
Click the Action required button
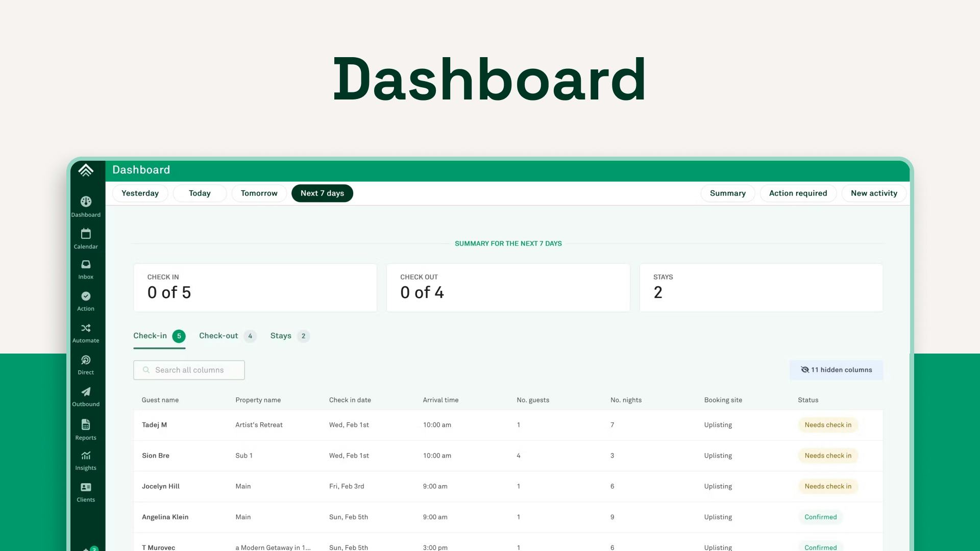pyautogui.click(x=798, y=193)
